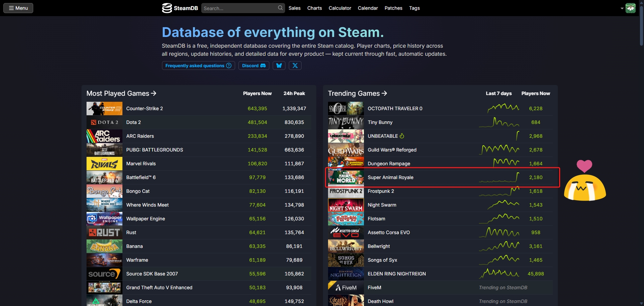Expand the account dropdown arrow

click(622, 8)
